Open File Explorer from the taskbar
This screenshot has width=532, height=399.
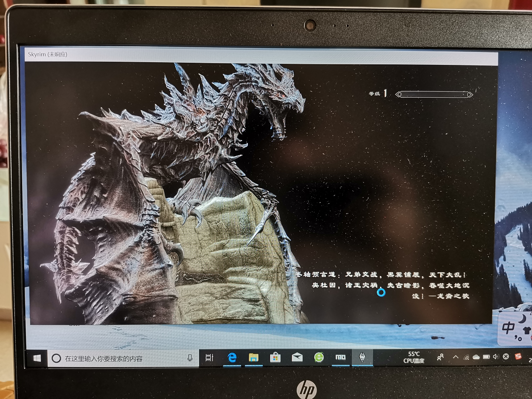(x=253, y=358)
